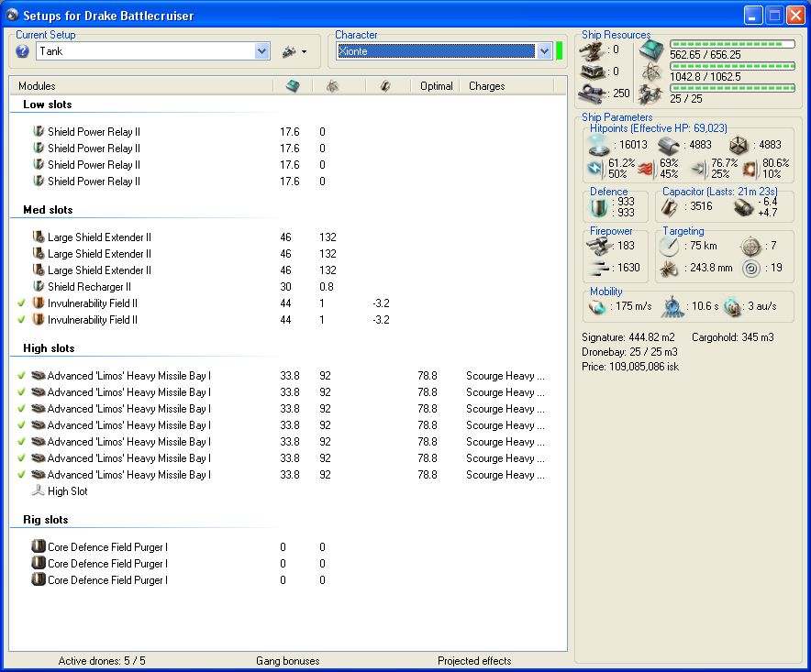
Task: Sort by the Optimal column header
Action: (x=436, y=86)
